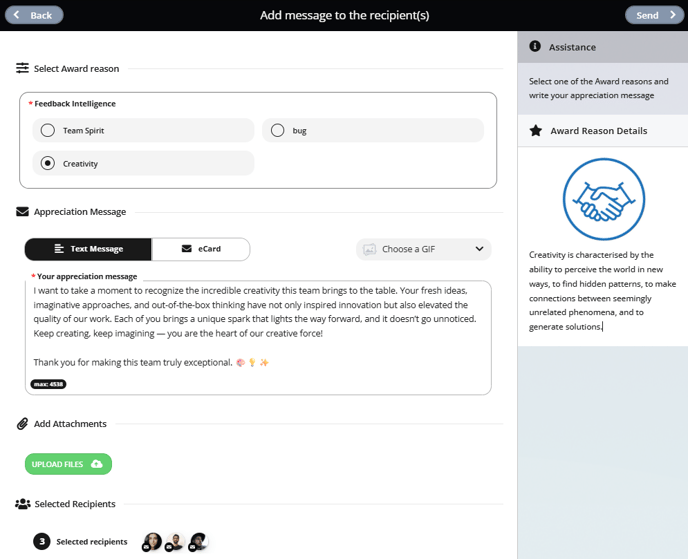Choose the Creativity radio option
The height and width of the screenshot is (559, 688).
[48, 163]
